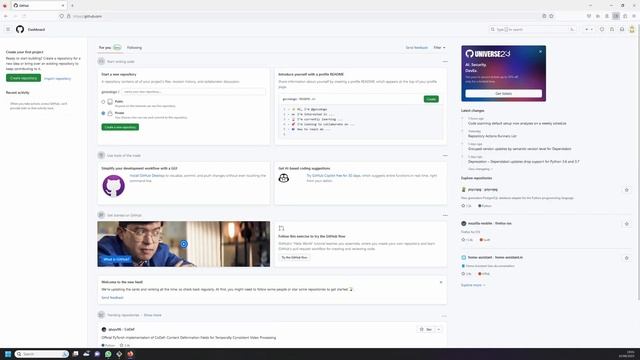Click the taskbar search box
The height and width of the screenshot is (360, 640).
(x=42, y=354)
